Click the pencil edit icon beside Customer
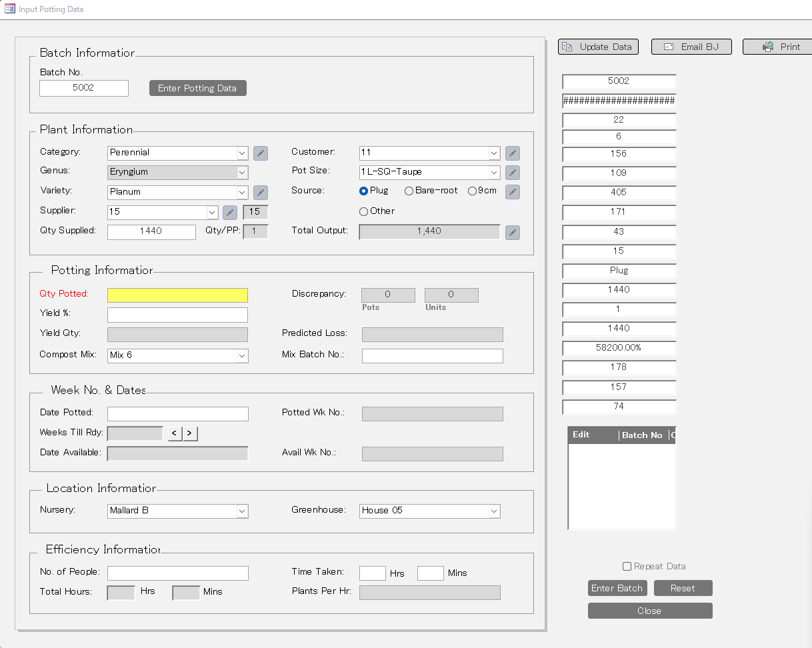Viewport: 812px width, 648px height. [512, 153]
